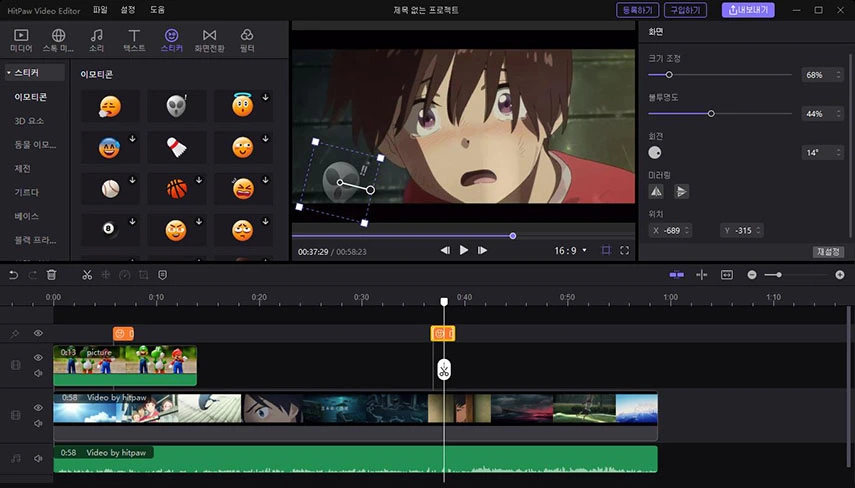The image size is (855, 488).
Task: Enter fullscreen preview mode
Action: (x=624, y=250)
